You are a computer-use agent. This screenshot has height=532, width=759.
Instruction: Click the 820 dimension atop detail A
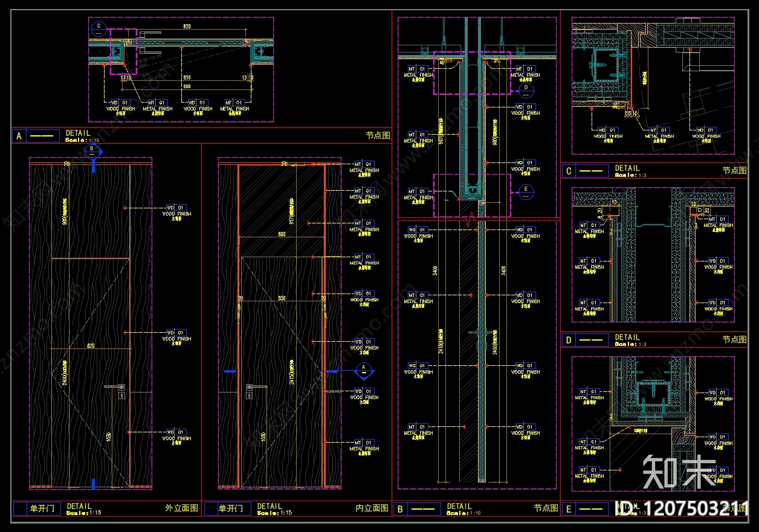pyautogui.click(x=187, y=27)
